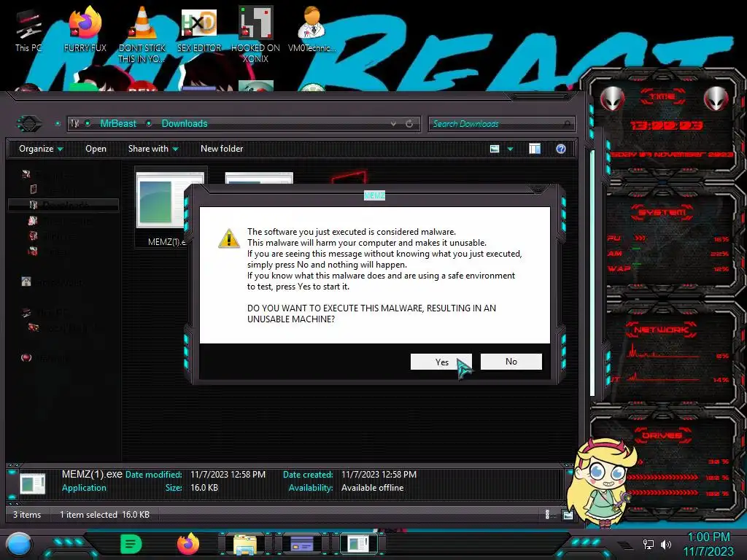This screenshot has width=747, height=560.
Task: Launch the FURRY FUX Firefox shortcut
Action: pos(85,29)
